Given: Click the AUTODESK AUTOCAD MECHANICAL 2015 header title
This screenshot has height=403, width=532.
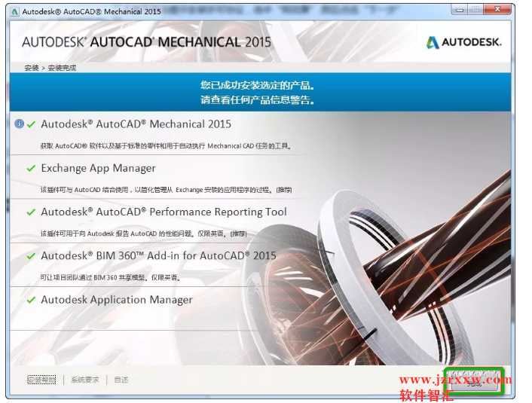Looking at the screenshot, I should coord(147,42).
